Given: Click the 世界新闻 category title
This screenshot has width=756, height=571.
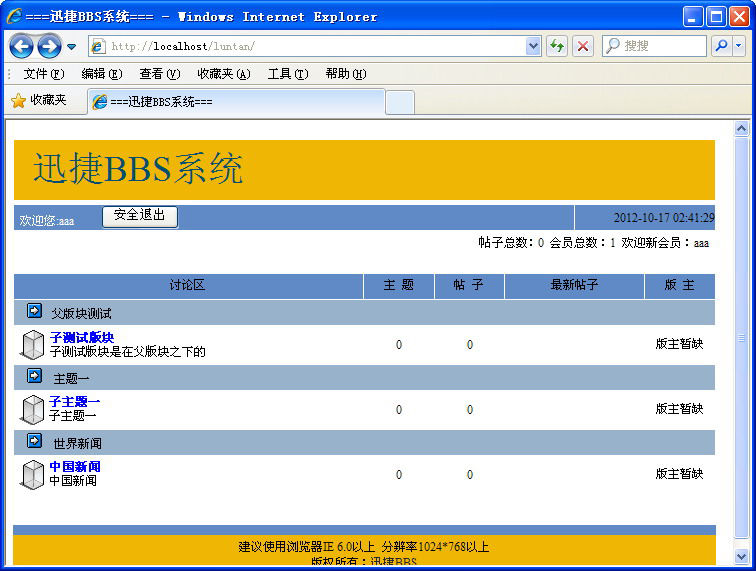Looking at the screenshot, I should pyautogui.click(x=78, y=443).
